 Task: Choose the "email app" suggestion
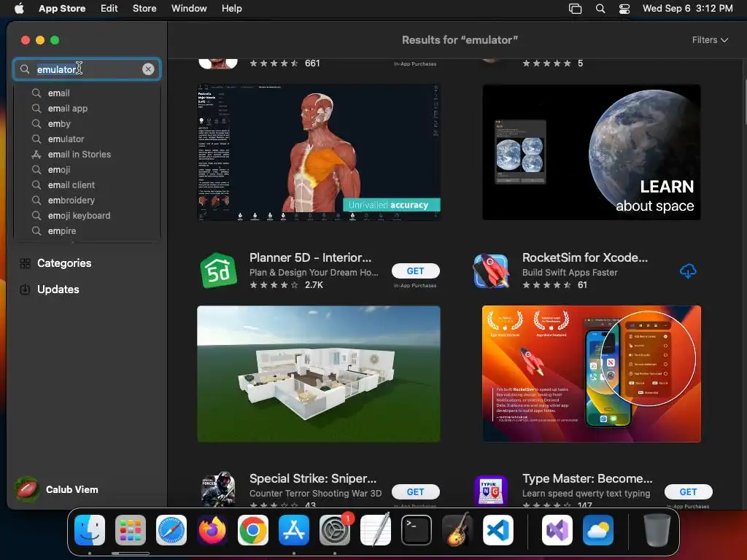[87, 108]
